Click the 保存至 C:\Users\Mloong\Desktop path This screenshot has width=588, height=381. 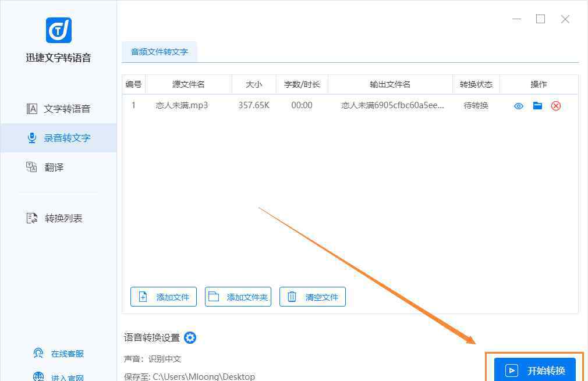point(189,376)
